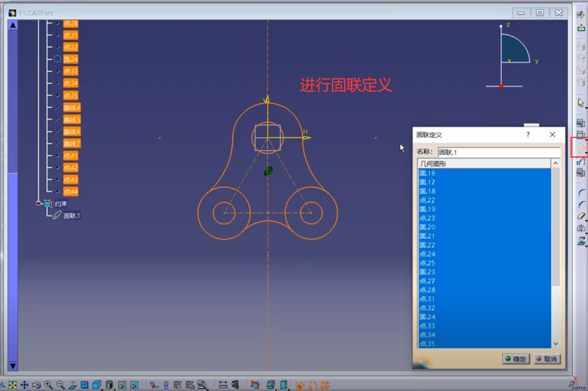Click the Exit Workbench icon
Image resolution: width=588 pixels, height=391 pixels.
pos(581,28)
